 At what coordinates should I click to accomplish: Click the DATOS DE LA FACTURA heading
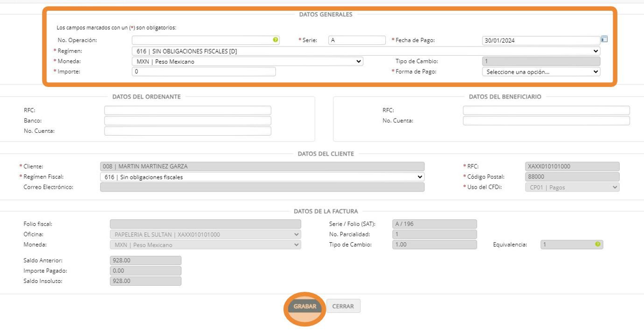point(325,212)
